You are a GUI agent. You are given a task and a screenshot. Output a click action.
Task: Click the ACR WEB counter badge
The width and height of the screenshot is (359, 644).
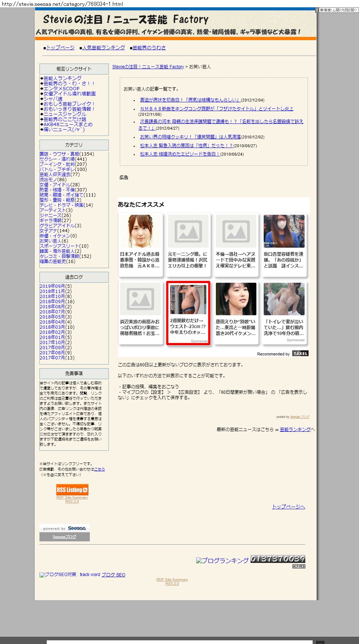click(x=299, y=566)
